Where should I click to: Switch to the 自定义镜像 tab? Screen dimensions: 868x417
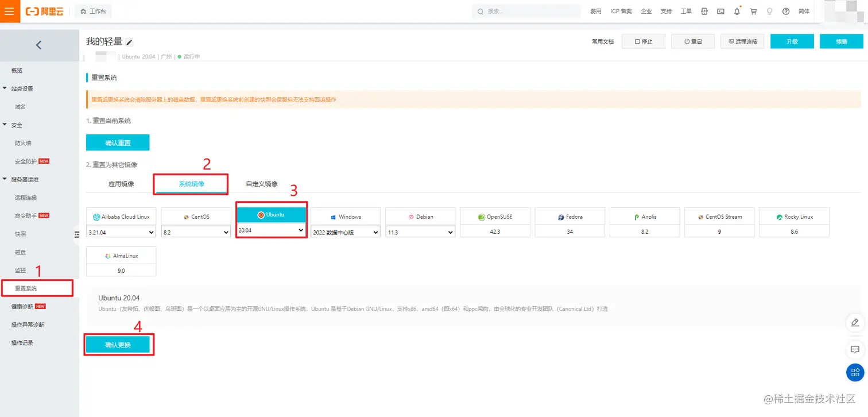pos(262,184)
